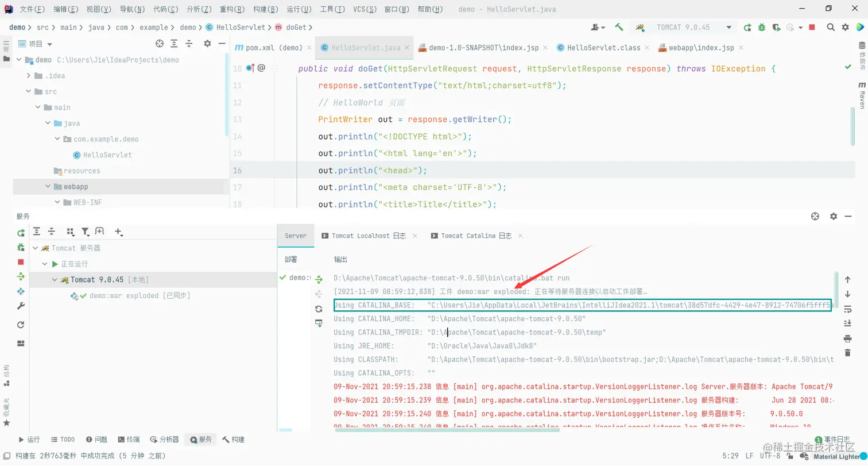Click LF line separator in status bar

pos(750,456)
